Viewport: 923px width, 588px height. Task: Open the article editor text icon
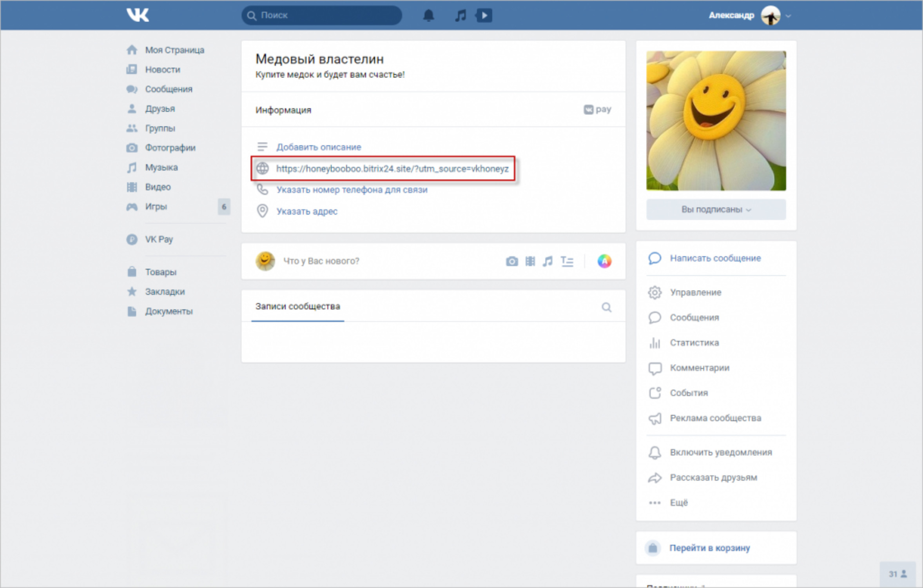567,261
